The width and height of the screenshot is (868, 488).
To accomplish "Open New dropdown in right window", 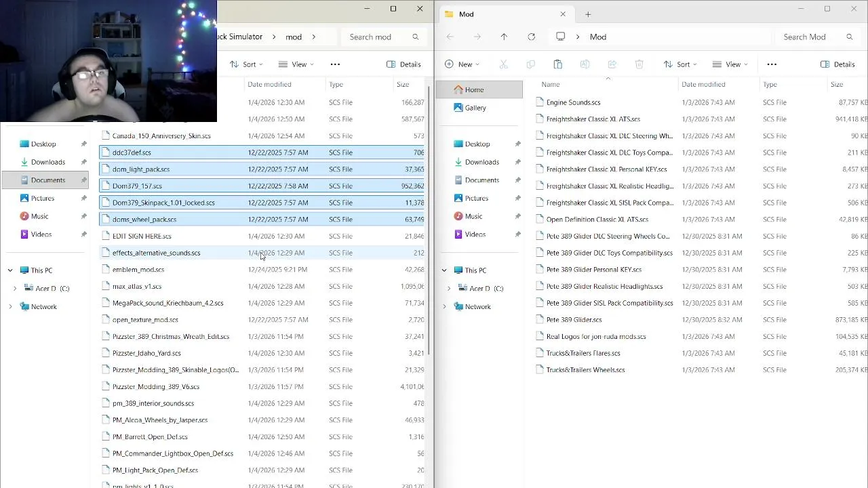I will pos(462,64).
